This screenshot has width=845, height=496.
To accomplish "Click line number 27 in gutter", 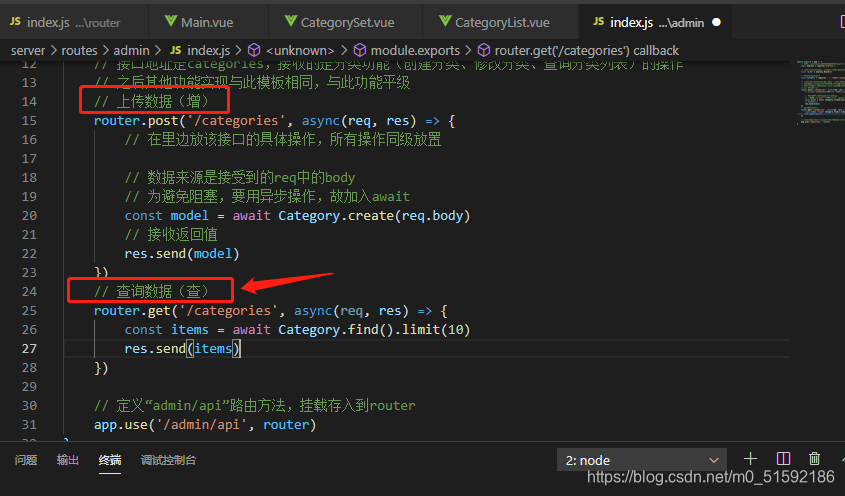I will (29, 349).
